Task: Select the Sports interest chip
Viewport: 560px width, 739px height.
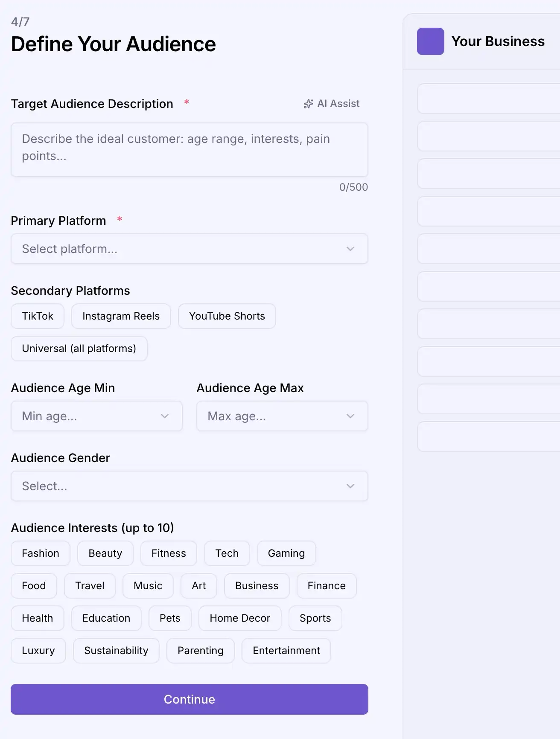Action: [315, 618]
